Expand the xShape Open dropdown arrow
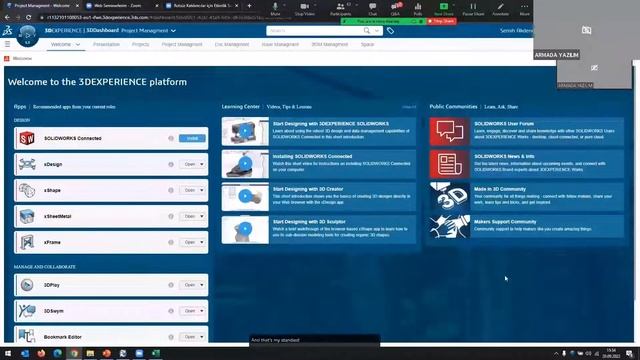This screenshot has width=640, height=360. pos(202,190)
